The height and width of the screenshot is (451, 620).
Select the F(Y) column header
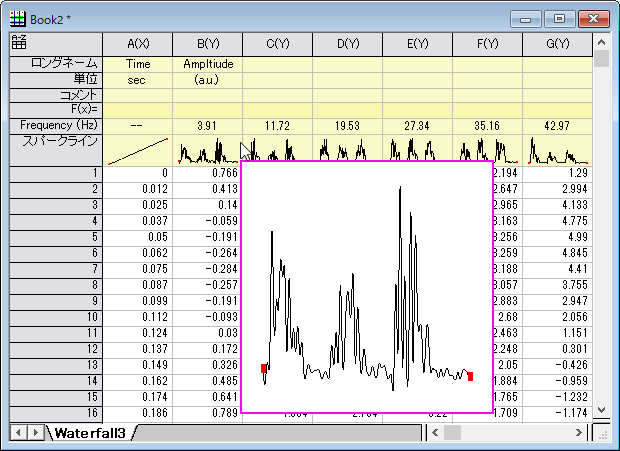488,44
